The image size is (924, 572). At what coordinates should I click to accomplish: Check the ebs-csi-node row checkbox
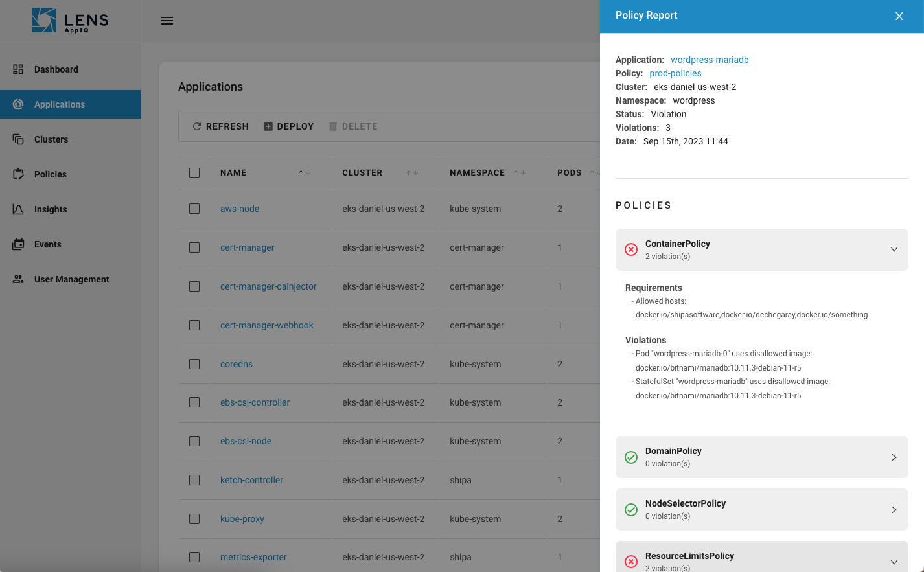pyautogui.click(x=194, y=441)
